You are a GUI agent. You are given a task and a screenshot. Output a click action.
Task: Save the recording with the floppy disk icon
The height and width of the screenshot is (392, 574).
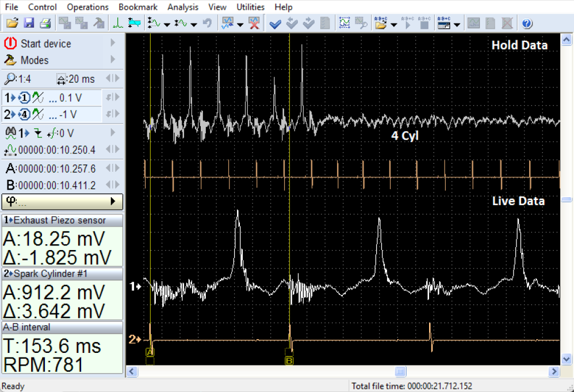[29, 24]
